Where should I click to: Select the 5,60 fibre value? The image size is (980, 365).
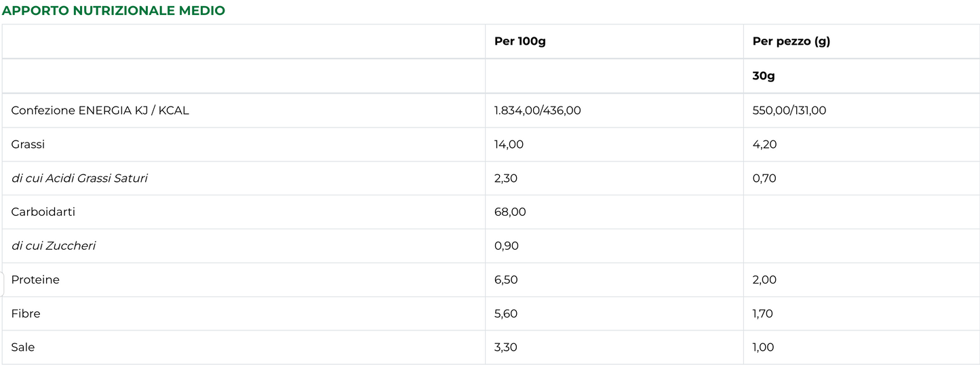pyautogui.click(x=507, y=313)
